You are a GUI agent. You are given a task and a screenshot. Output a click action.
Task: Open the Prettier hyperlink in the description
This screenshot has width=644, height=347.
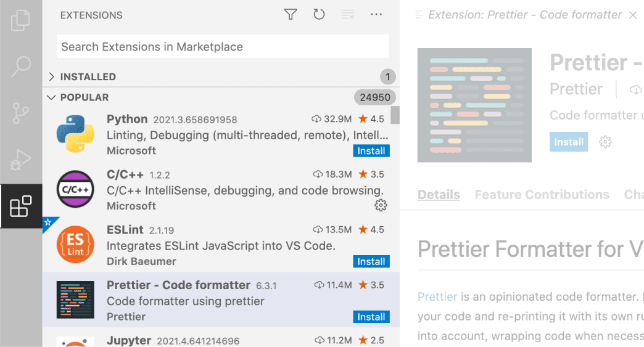tap(437, 297)
